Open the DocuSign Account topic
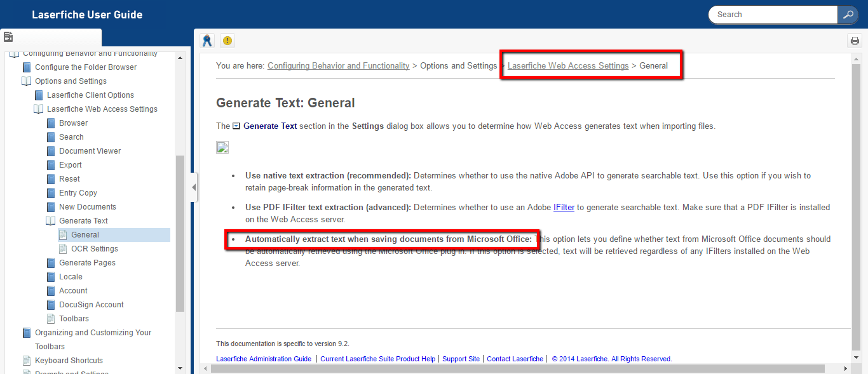The width and height of the screenshot is (868, 374). pos(92,305)
